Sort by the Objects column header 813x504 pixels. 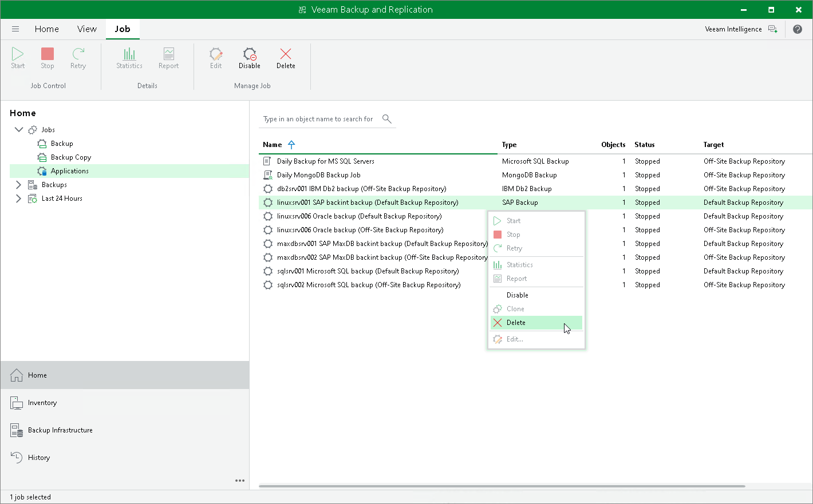(613, 145)
